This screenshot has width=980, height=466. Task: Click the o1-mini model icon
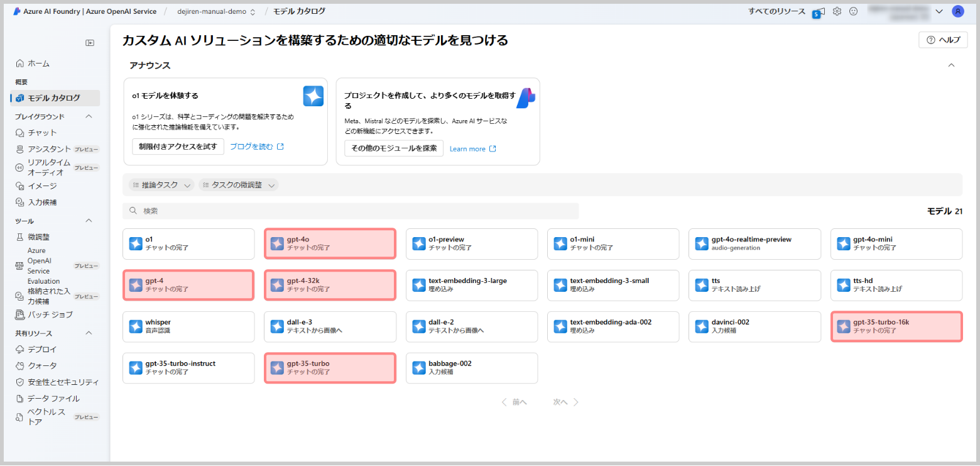pos(560,243)
